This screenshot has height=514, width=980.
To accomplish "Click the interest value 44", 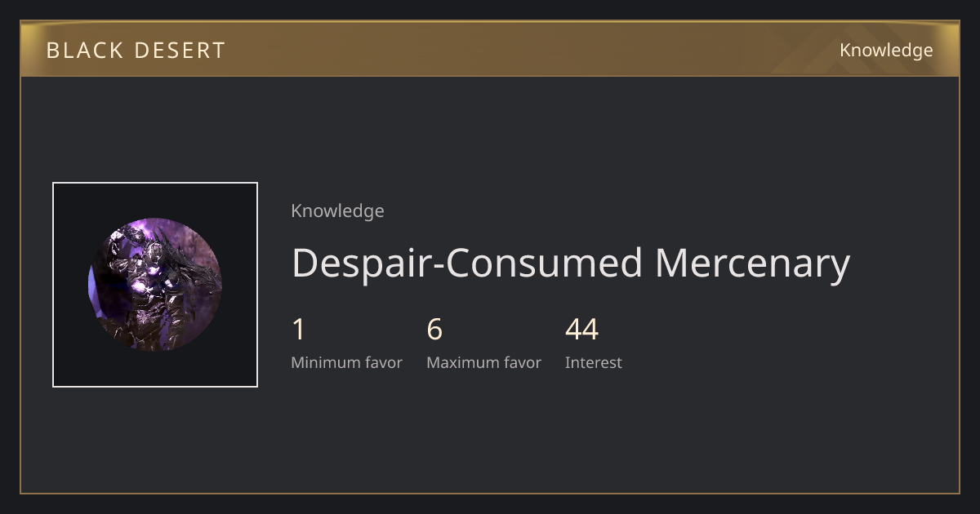I will click(x=581, y=330).
